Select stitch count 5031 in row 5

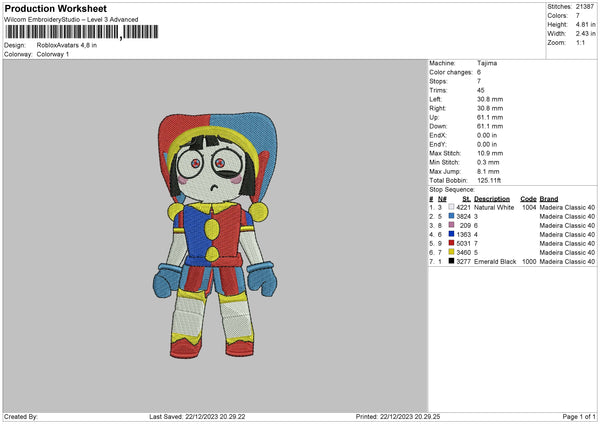coord(463,243)
